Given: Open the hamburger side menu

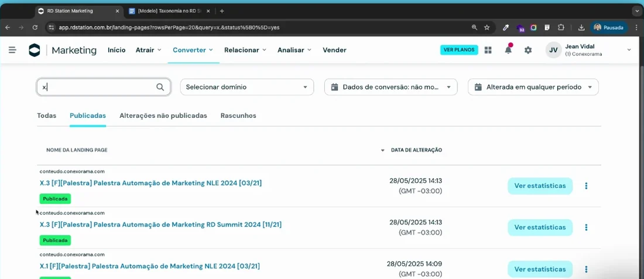Looking at the screenshot, I should click(12, 50).
